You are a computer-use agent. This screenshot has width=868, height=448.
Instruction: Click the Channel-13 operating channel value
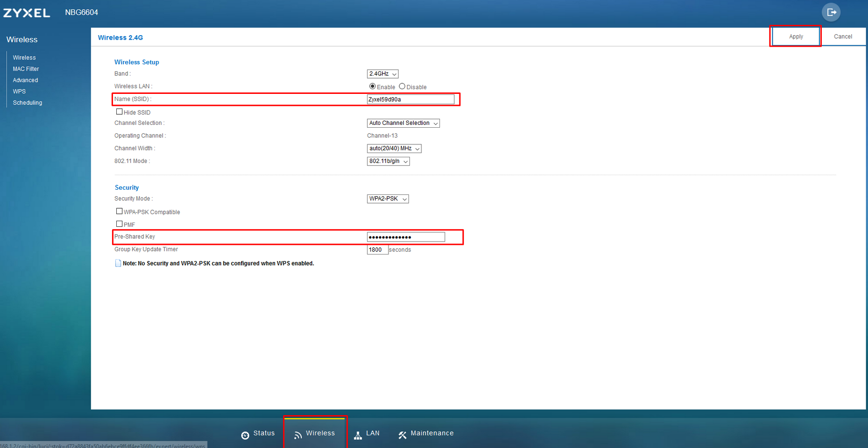pyautogui.click(x=382, y=136)
